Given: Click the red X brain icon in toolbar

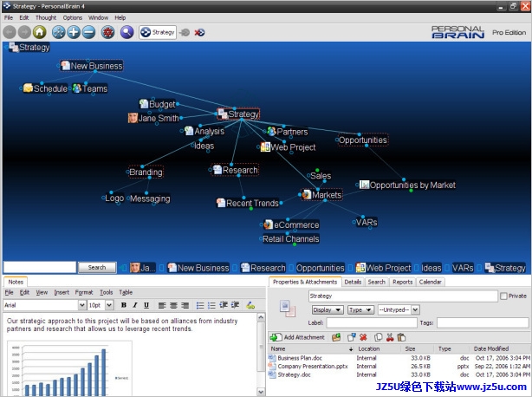Looking at the screenshot, I should [x=199, y=33].
